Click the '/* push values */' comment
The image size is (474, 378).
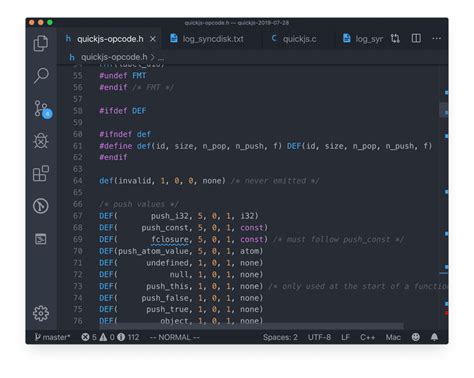(139, 204)
